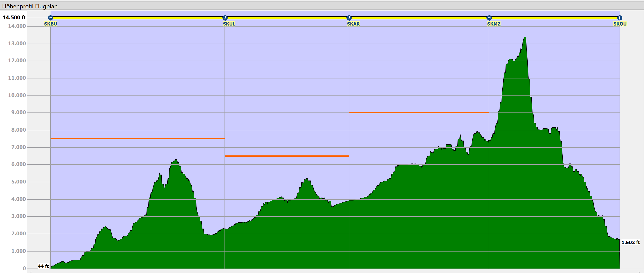The width and height of the screenshot is (644, 273).
Task: Click the 6.000 altitude axis label
Action: pyautogui.click(x=18, y=164)
